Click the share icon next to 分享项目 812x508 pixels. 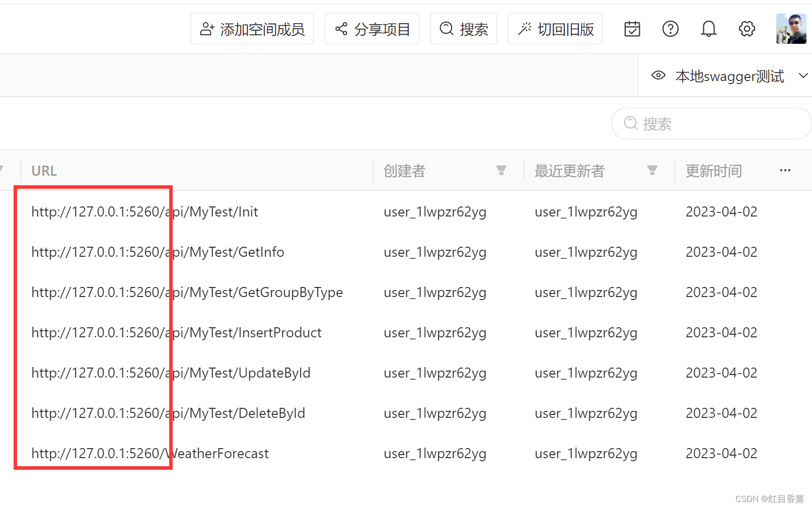click(x=341, y=29)
